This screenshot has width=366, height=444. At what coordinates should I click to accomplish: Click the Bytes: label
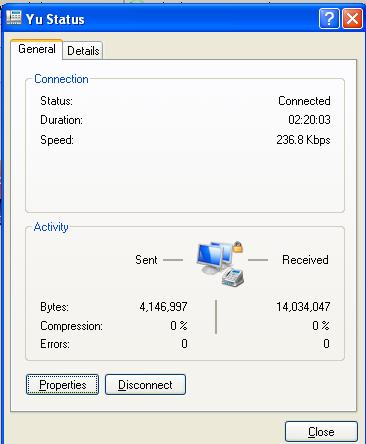click(54, 307)
